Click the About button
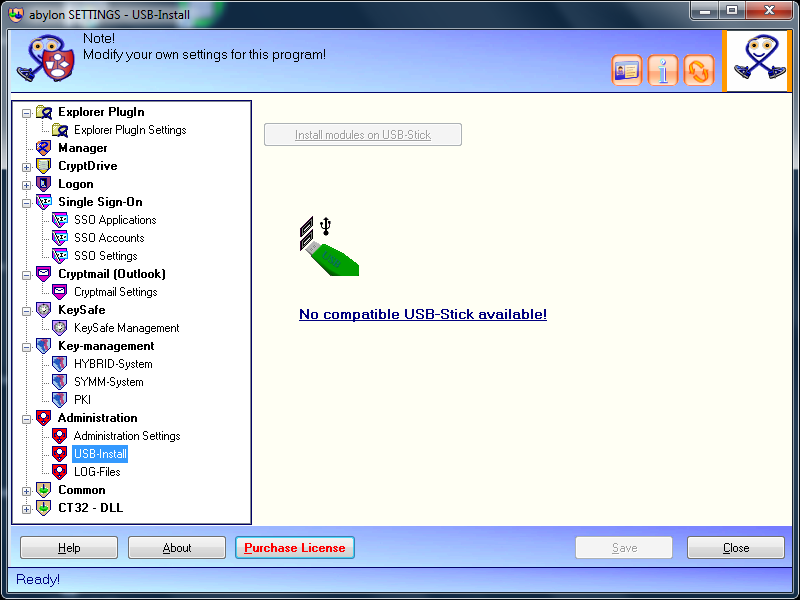This screenshot has height=600, width=800. point(177,547)
